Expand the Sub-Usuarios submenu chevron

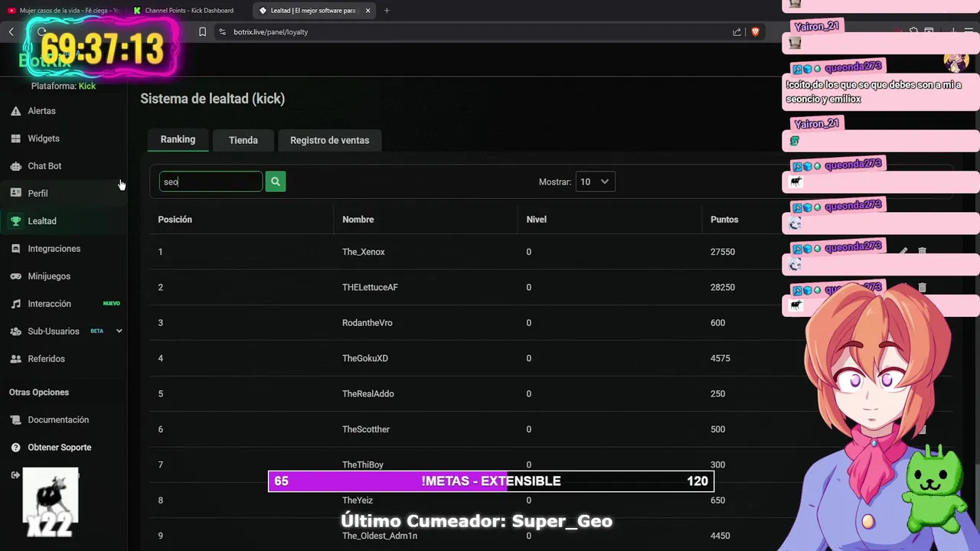point(119,331)
